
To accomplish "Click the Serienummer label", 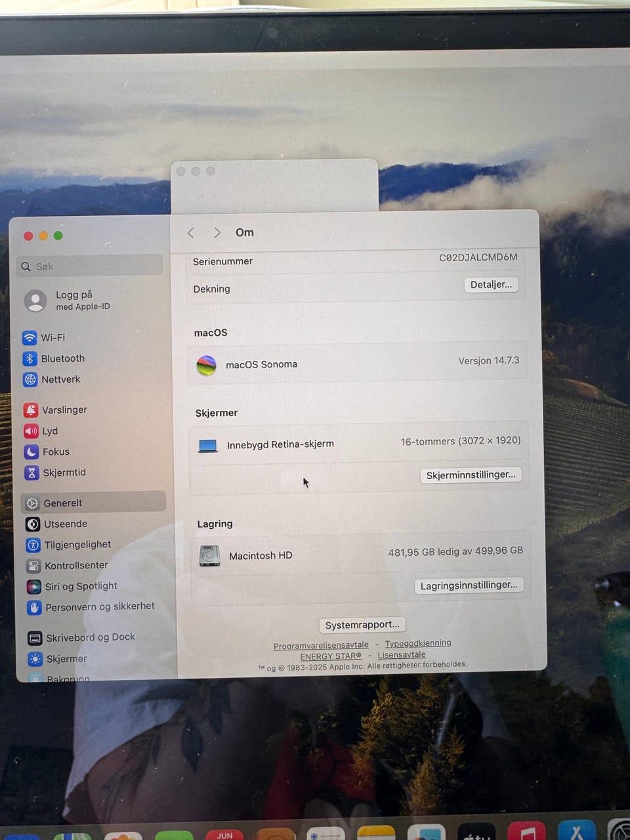I will tap(222, 261).
